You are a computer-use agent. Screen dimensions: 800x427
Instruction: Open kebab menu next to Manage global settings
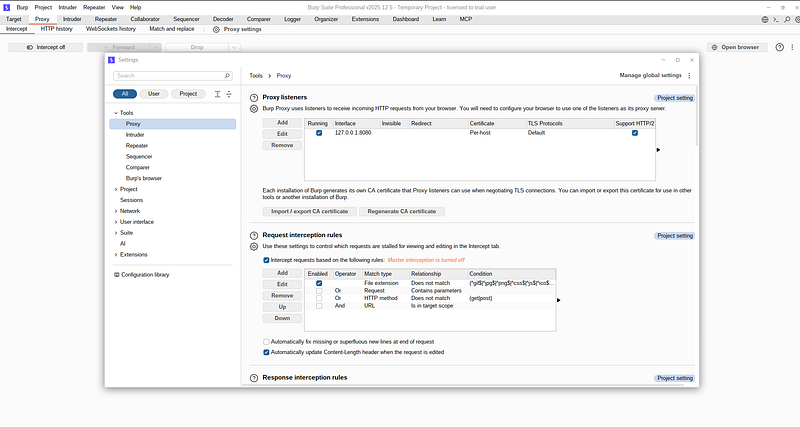tap(689, 76)
